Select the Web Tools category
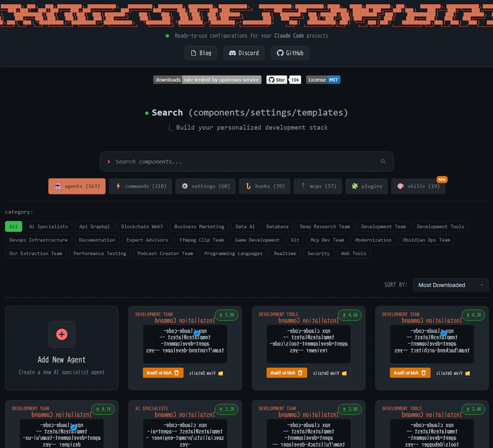The width and height of the screenshot is (493, 448). [354, 254]
